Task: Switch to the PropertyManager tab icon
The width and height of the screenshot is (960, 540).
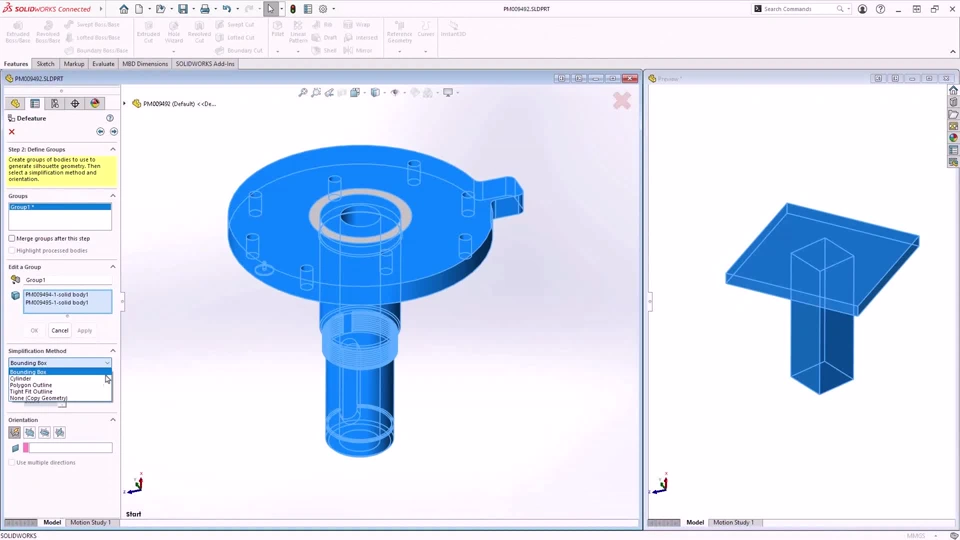Action: click(35, 103)
